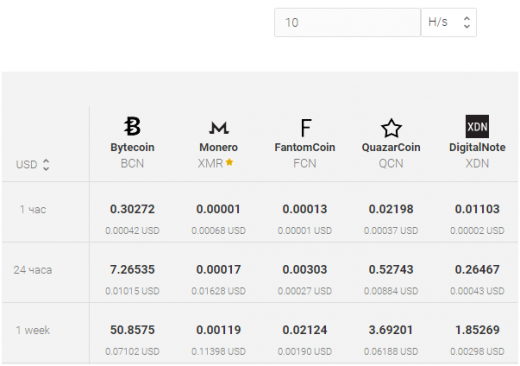
Task: Click the FantomCoin weekly value 0.02124
Action: 305,330
